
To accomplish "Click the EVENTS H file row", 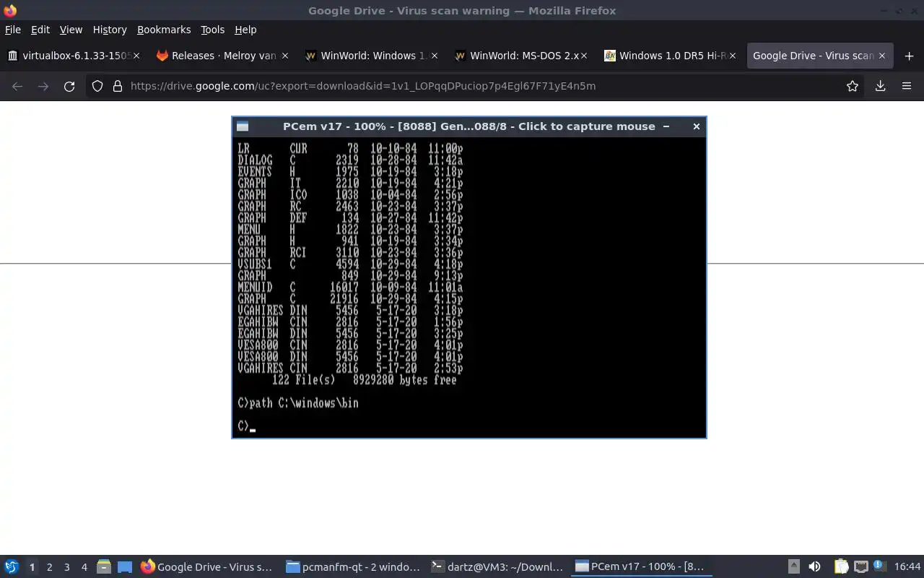I will tap(350, 172).
